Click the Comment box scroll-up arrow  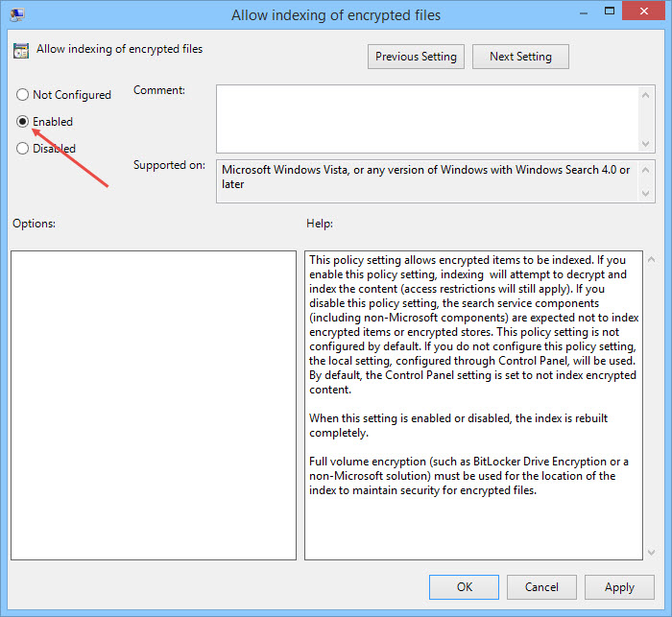(x=646, y=95)
